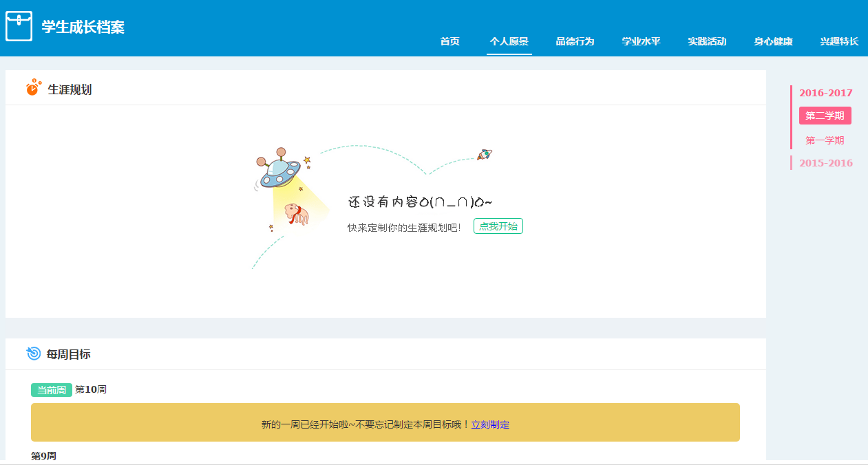868x465 pixels.
Task: Select the 个人愿景 navigation tab
Action: coord(509,41)
